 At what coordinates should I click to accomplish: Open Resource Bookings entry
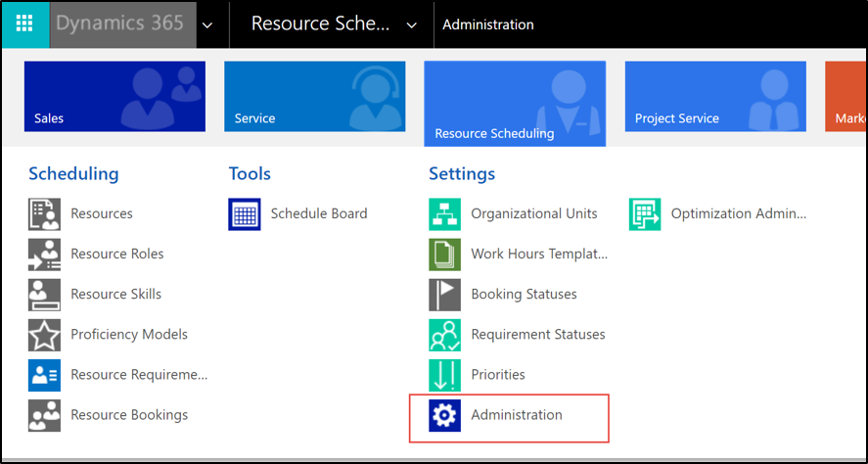pos(129,415)
